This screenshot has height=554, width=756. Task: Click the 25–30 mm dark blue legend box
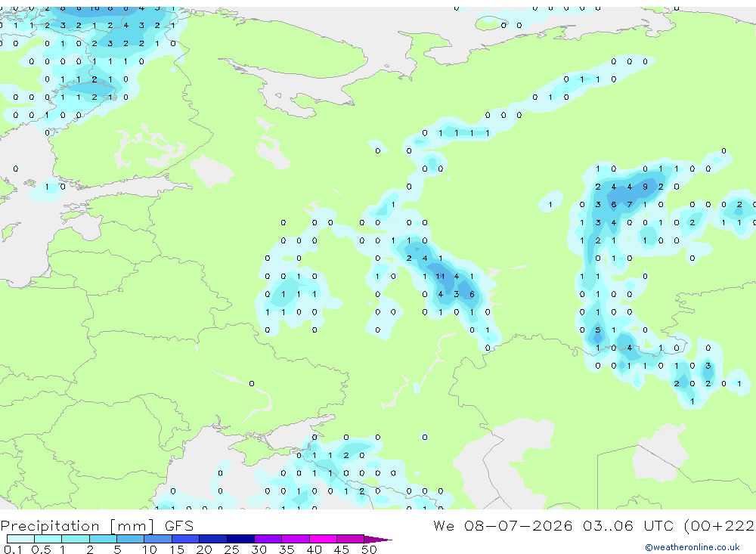240,539
